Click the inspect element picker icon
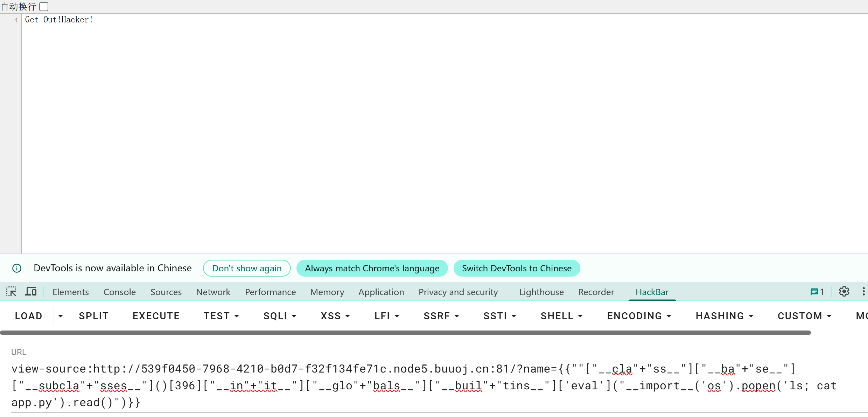This screenshot has width=868, height=417. pos(11,292)
